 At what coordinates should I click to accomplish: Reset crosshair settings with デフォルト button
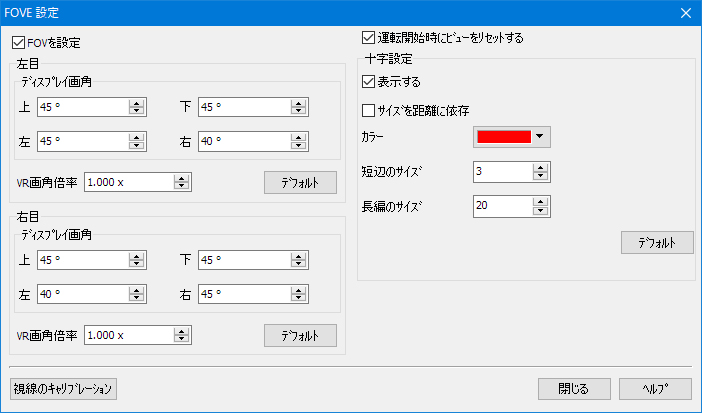[x=657, y=243]
